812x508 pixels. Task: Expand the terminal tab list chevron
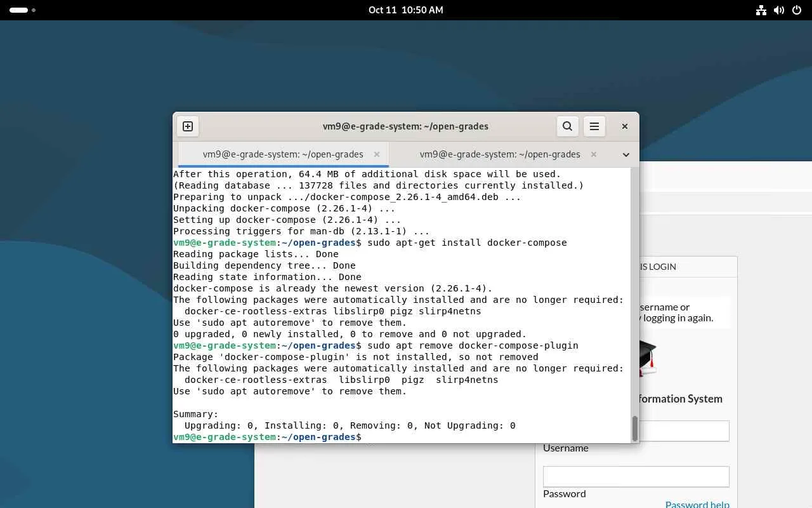pyautogui.click(x=626, y=155)
